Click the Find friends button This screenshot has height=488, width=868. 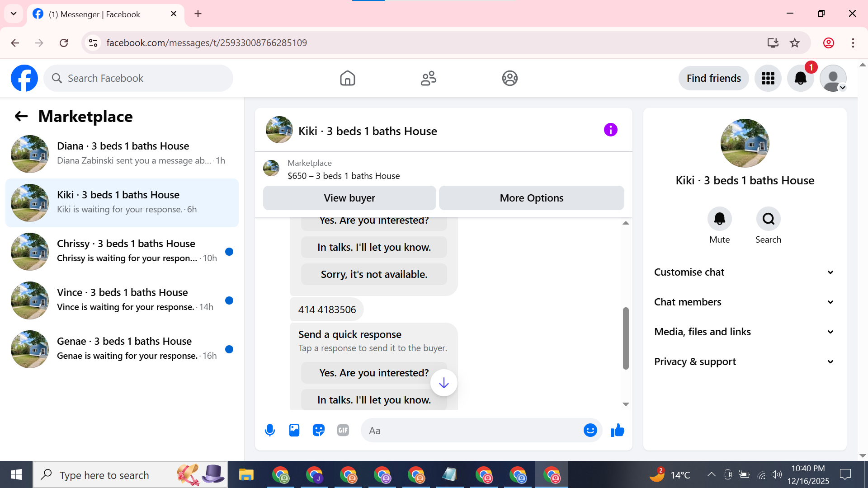click(713, 78)
